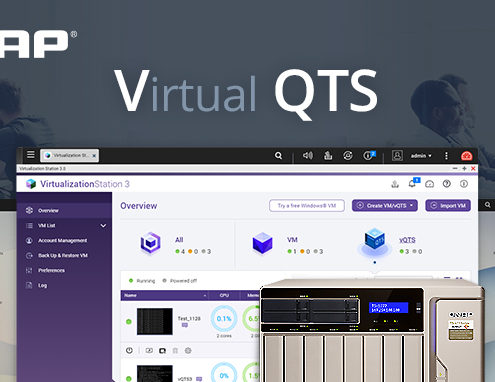Open the second VM console thumbnail

coord(155,373)
